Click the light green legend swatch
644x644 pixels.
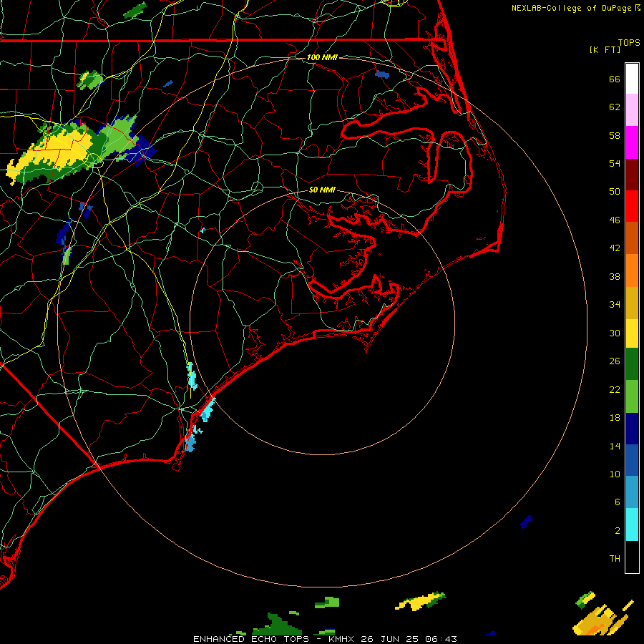point(632,396)
